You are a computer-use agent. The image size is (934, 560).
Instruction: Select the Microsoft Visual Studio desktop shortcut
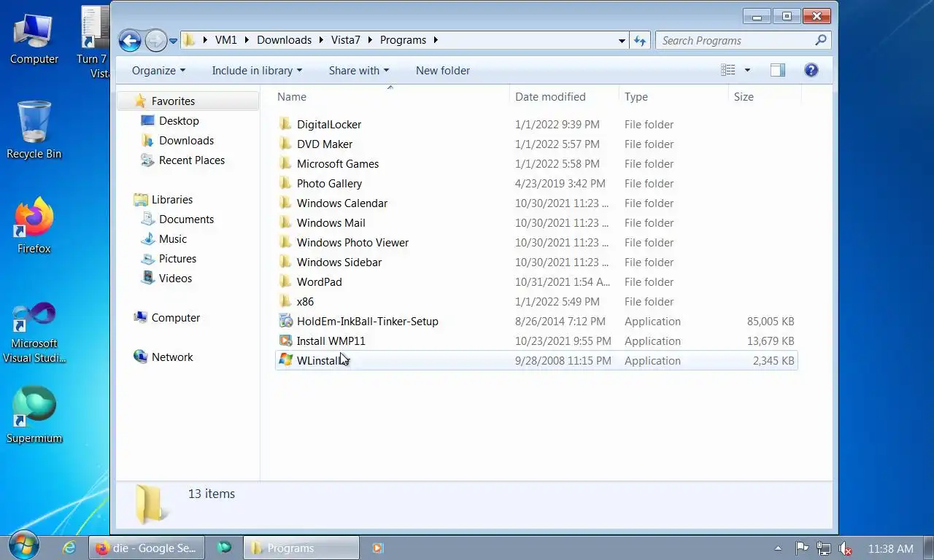click(34, 333)
